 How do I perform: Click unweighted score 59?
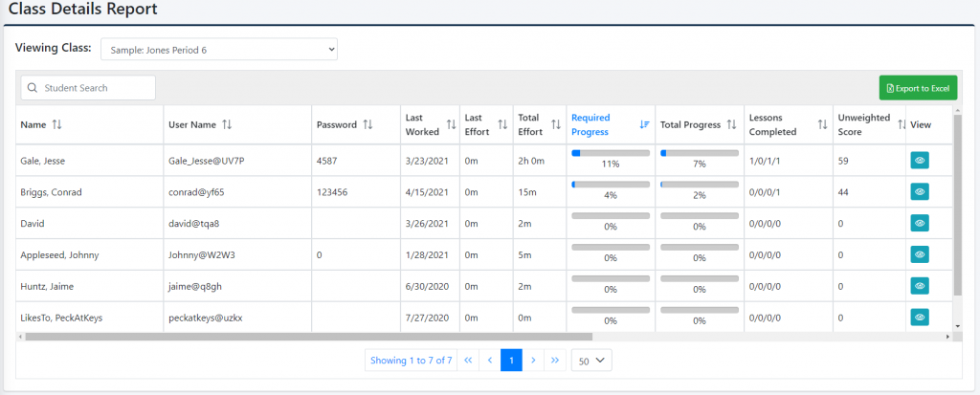(x=843, y=161)
